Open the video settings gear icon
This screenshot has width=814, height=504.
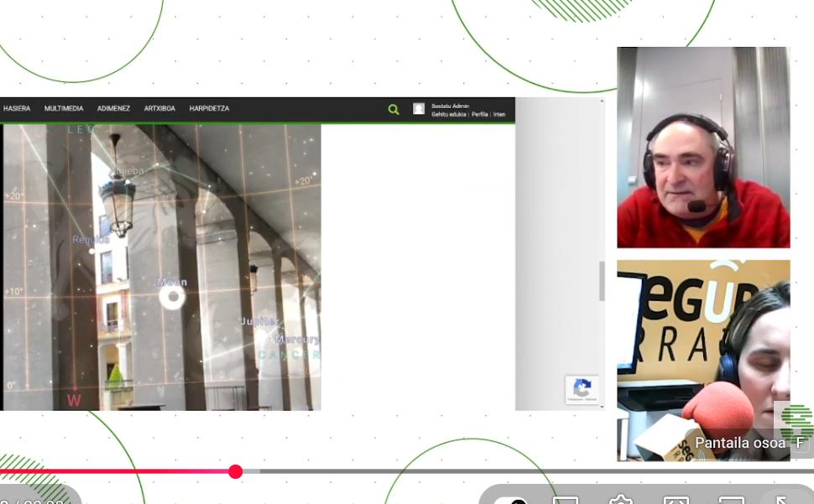click(x=621, y=500)
